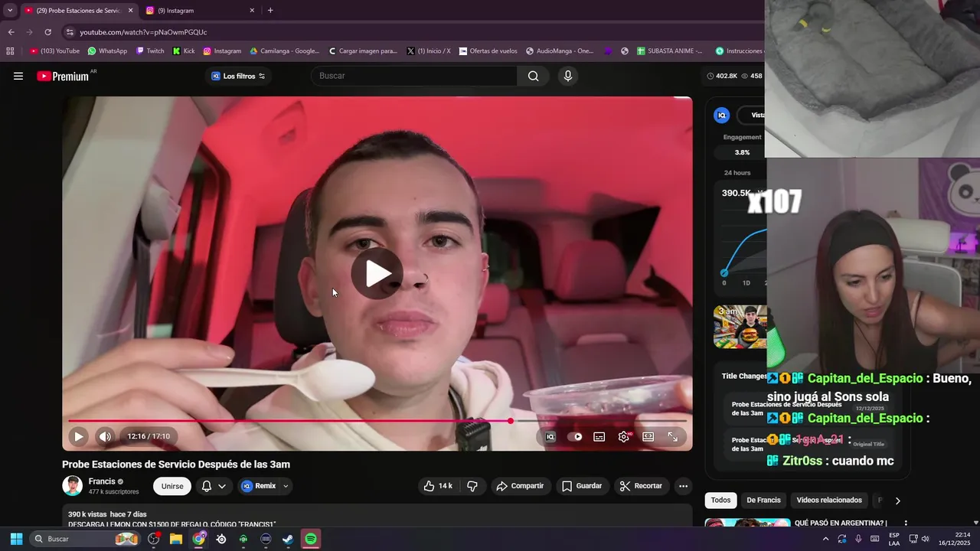View site information icon in address bar
980x551 pixels.
pyautogui.click(x=70, y=32)
